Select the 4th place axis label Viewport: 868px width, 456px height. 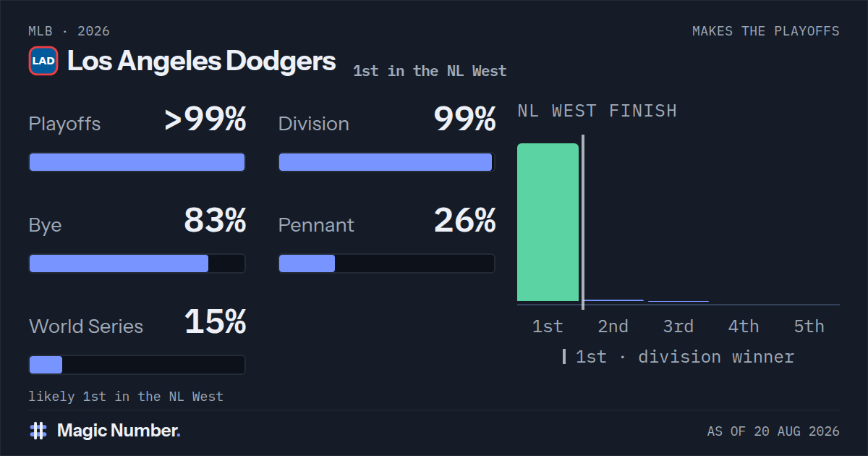[744, 326]
